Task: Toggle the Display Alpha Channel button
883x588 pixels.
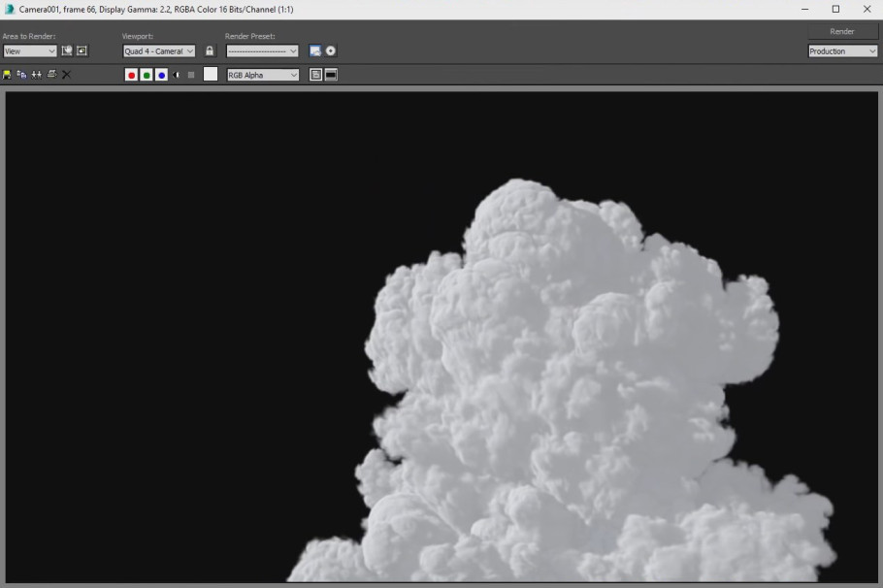Action: coord(177,75)
